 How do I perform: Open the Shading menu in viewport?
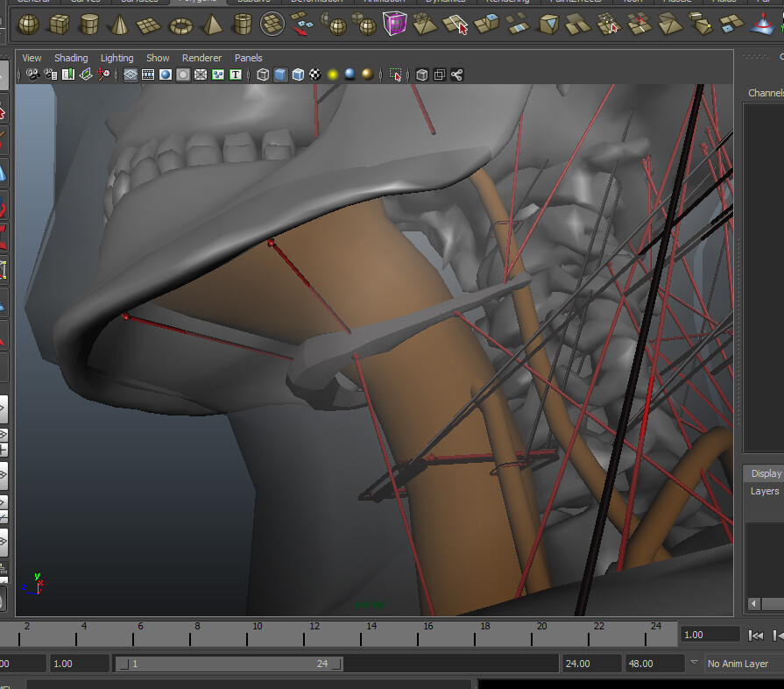point(71,58)
